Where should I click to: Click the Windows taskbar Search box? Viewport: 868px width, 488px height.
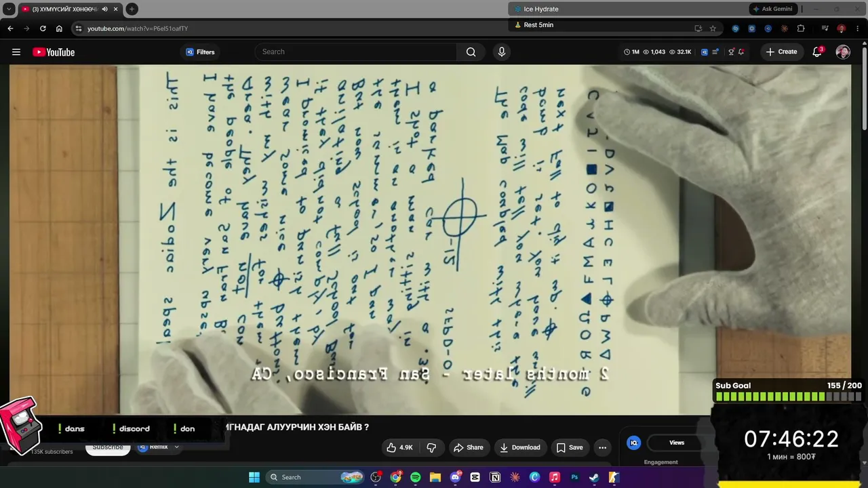(315, 477)
